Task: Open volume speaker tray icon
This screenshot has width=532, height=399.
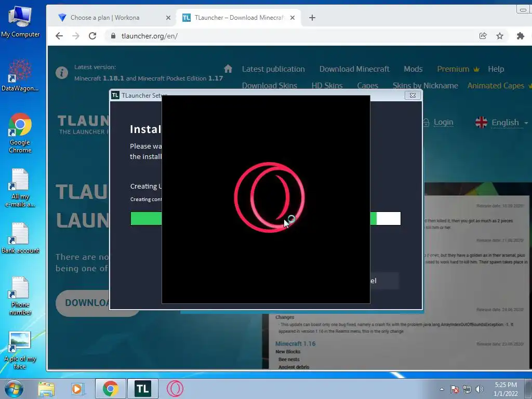Action: tap(479, 389)
